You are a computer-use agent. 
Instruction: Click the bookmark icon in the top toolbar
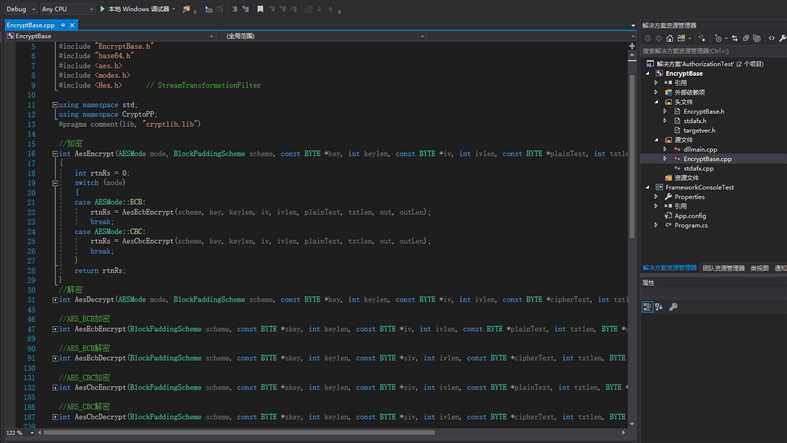point(260,9)
